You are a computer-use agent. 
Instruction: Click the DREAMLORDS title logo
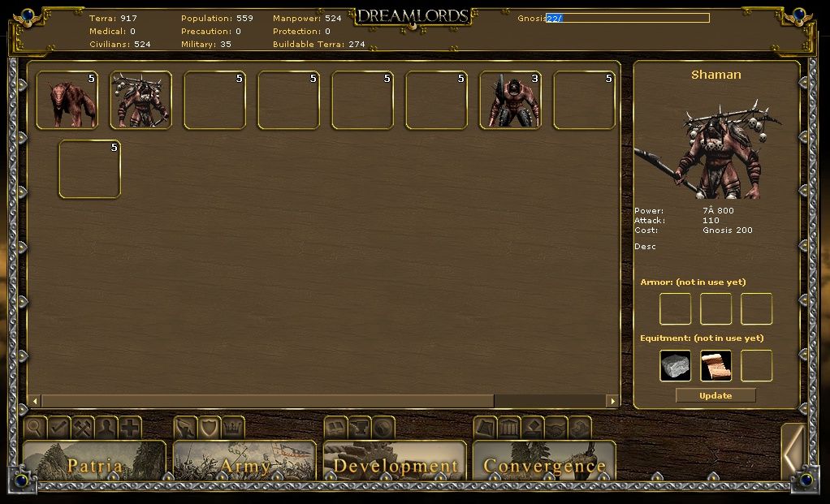413,17
